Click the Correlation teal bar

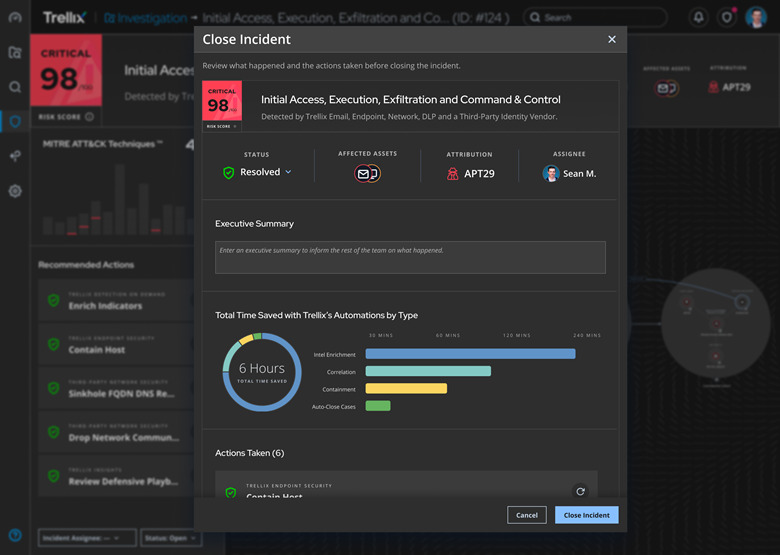(428, 371)
